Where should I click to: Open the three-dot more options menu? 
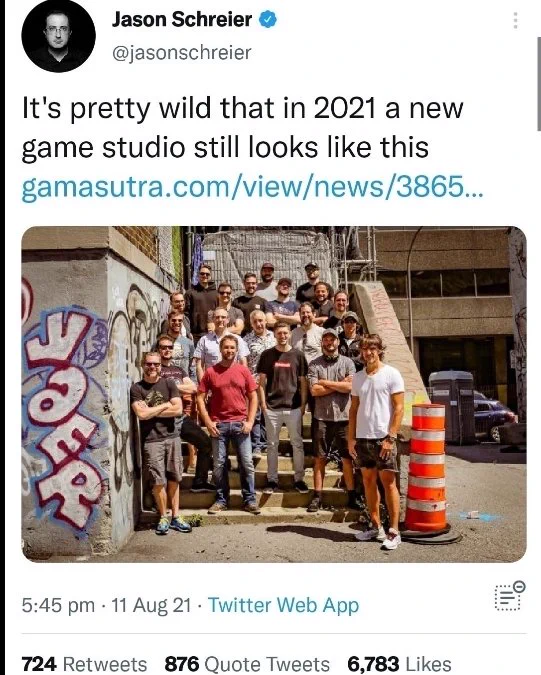coord(515,20)
